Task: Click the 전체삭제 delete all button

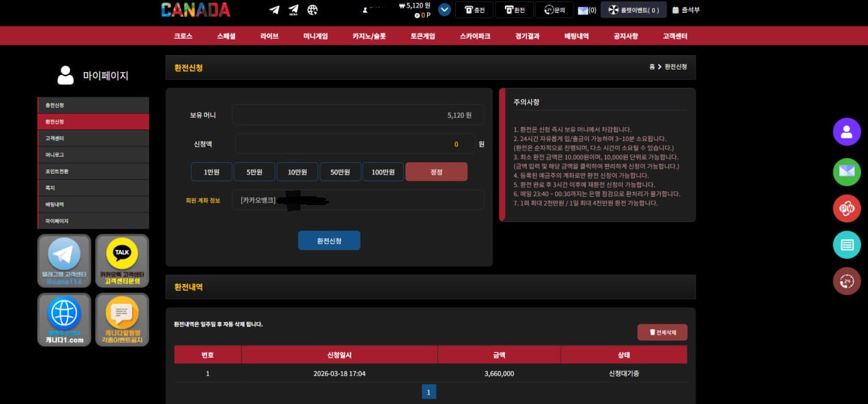Action: 662,332
